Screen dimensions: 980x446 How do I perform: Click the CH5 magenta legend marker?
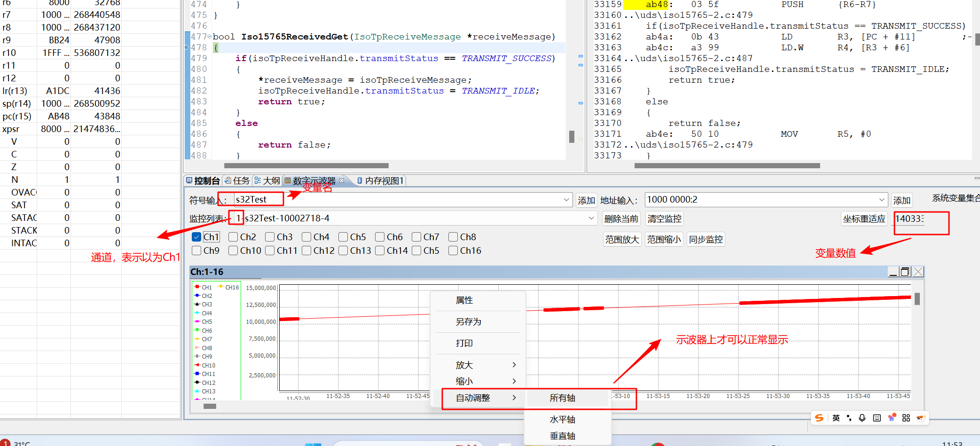click(197, 321)
